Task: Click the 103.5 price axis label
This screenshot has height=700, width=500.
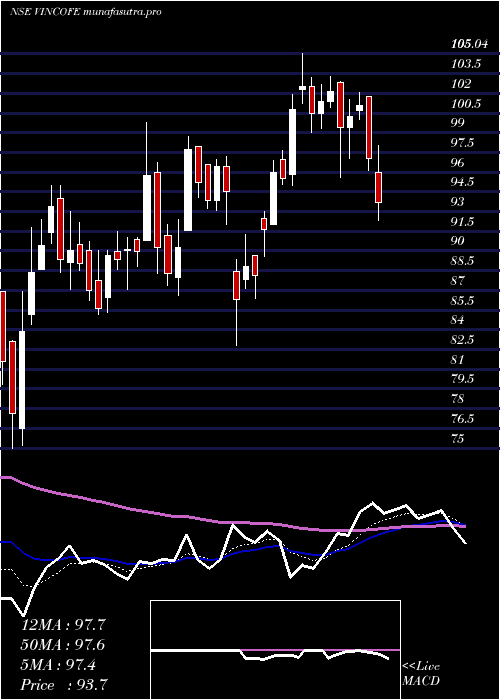Action: [x=466, y=64]
